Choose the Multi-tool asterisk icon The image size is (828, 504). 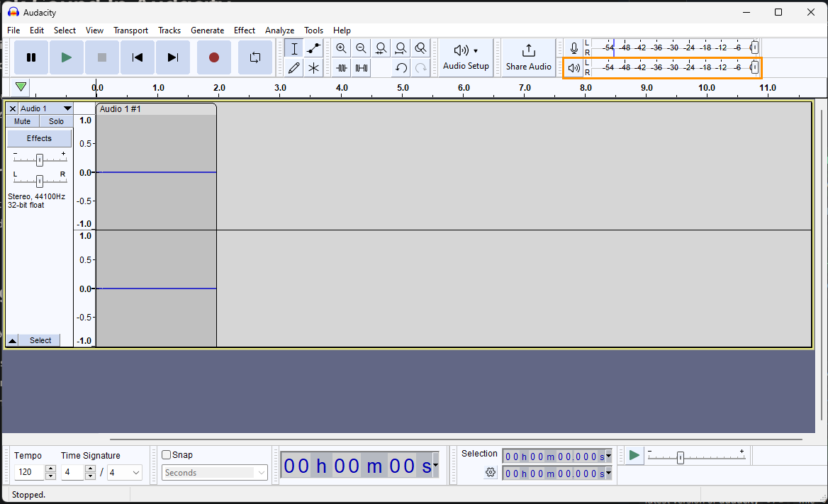[313, 67]
